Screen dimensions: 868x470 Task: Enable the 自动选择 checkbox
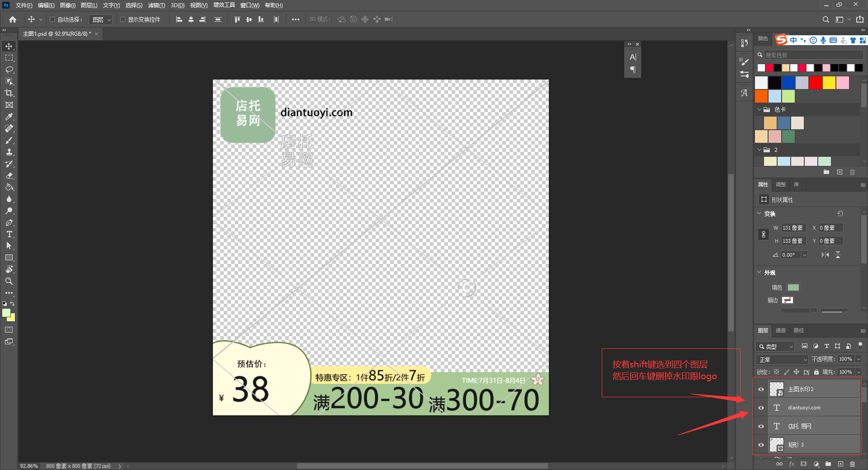pos(52,19)
